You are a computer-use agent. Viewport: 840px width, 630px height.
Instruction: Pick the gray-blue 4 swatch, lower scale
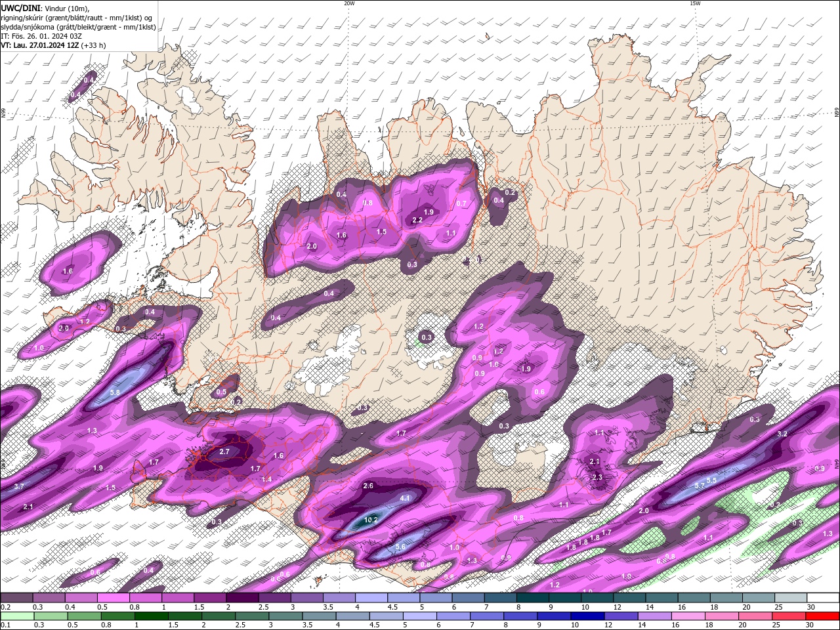pyautogui.click(x=353, y=616)
